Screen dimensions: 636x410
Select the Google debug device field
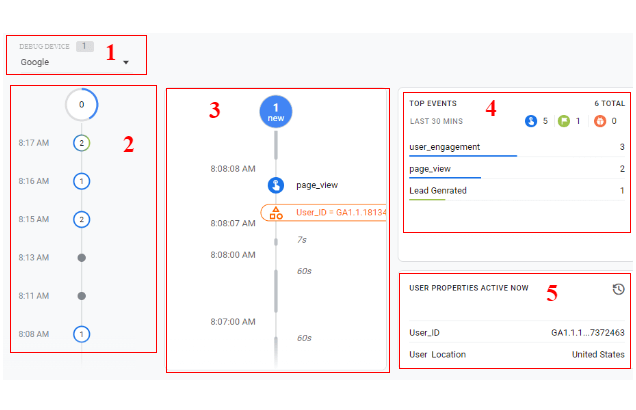click(x=75, y=62)
